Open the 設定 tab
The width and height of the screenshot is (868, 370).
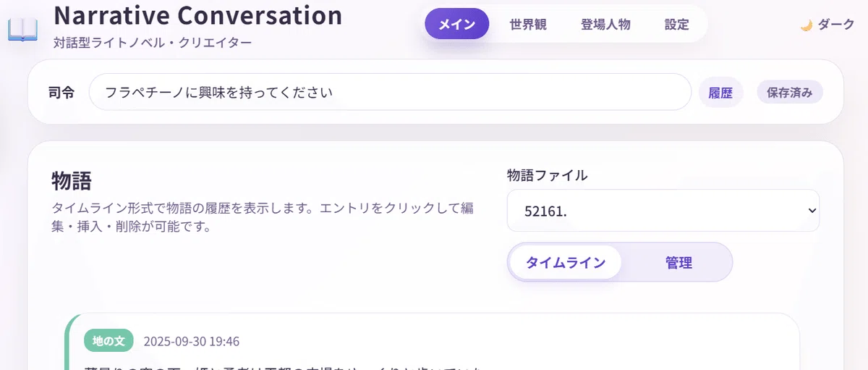tap(677, 24)
